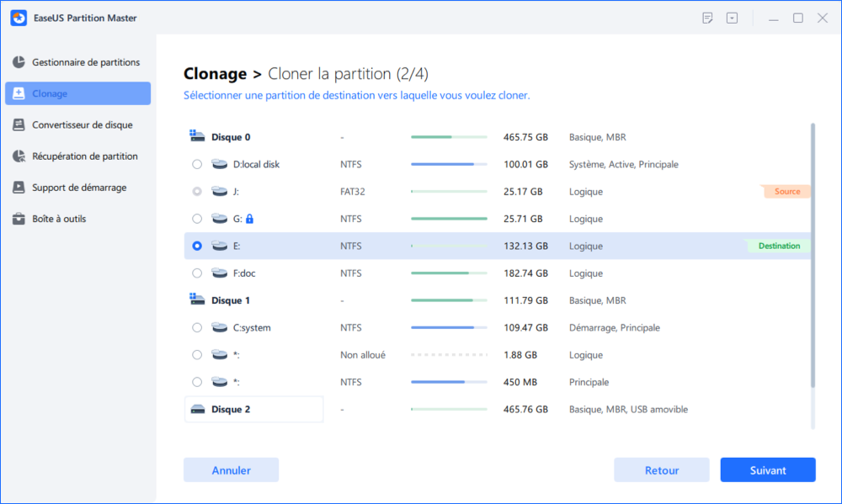Click the EaseUS Partition Master logo icon
This screenshot has width=842, height=504.
point(18,18)
